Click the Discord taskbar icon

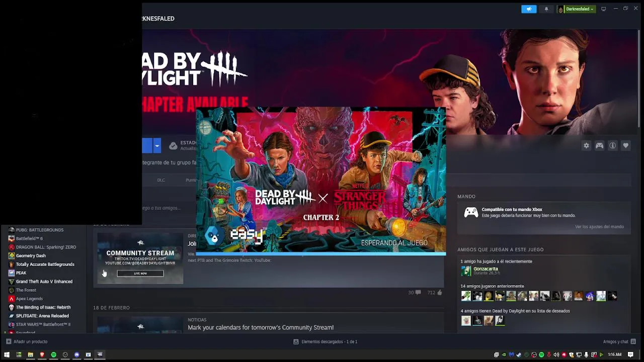pyautogui.click(x=76, y=354)
